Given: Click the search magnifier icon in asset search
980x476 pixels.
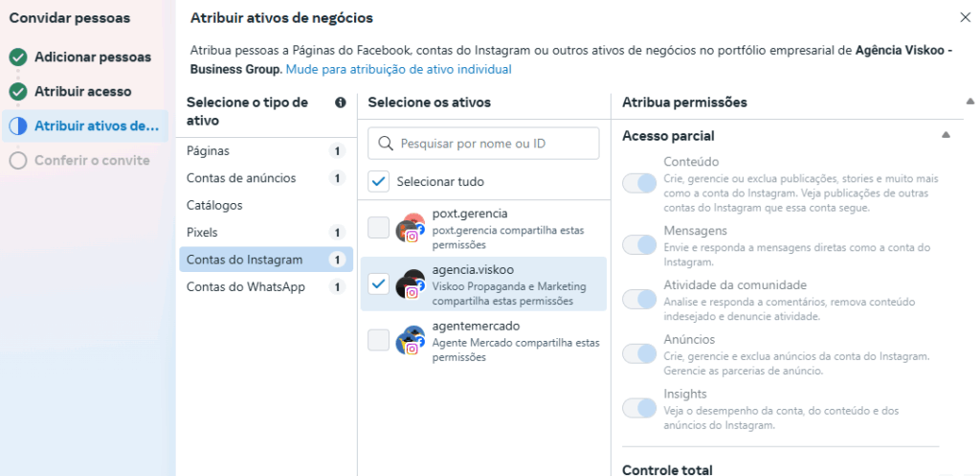Looking at the screenshot, I should click(x=387, y=144).
